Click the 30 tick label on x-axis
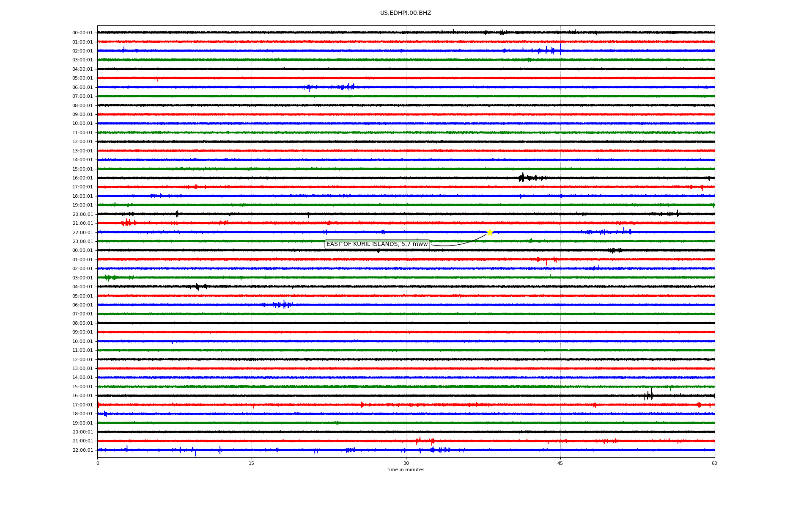The width and height of the screenshot is (812, 508). [406, 463]
